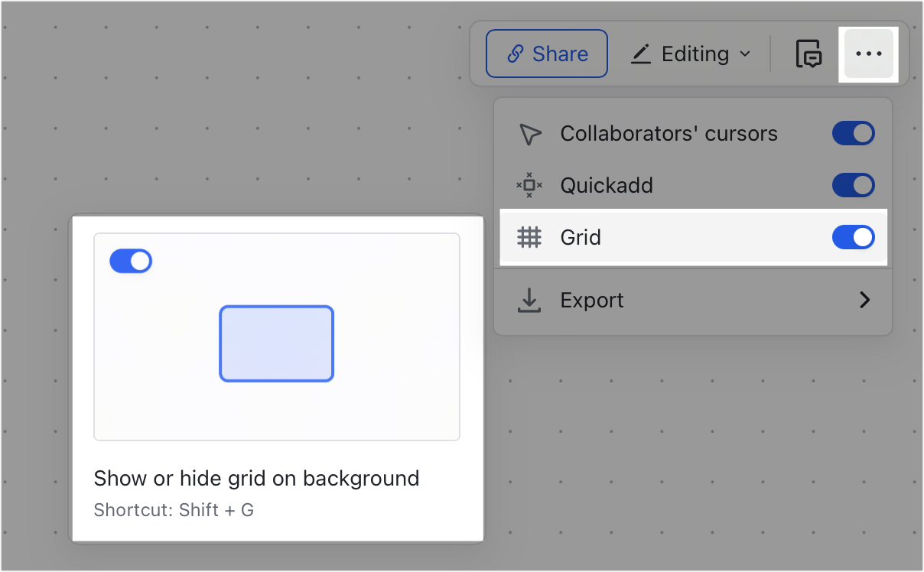Screen dimensions: 924x572
Task: Click the toggle in the tooltip preview
Action: click(131, 261)
